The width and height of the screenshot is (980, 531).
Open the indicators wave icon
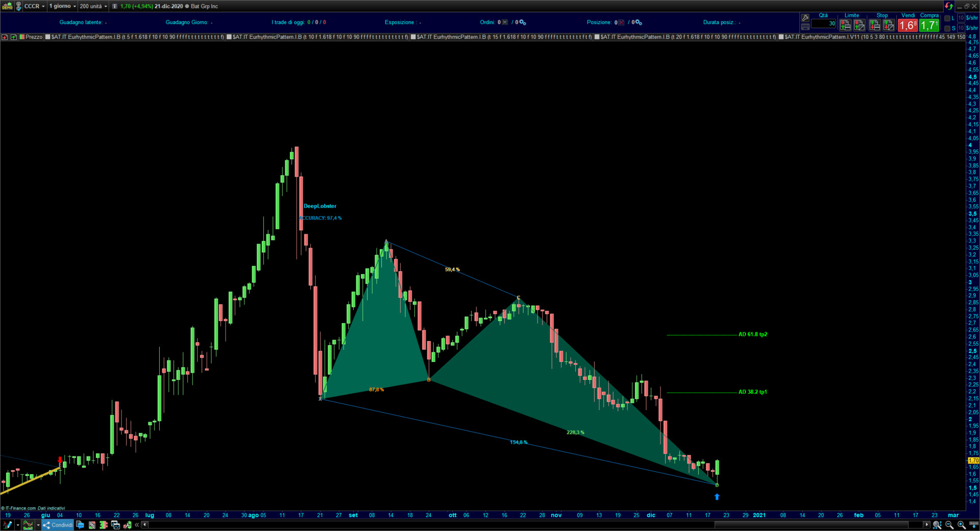[28, 525]
